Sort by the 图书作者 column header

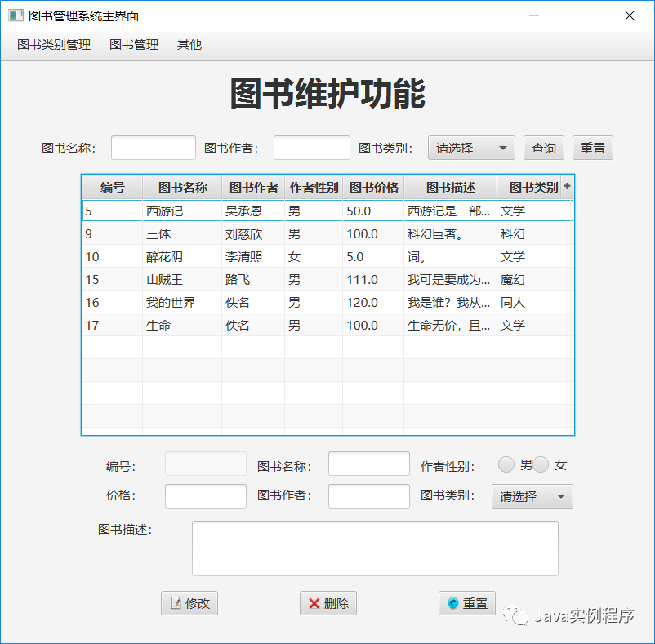253,187
